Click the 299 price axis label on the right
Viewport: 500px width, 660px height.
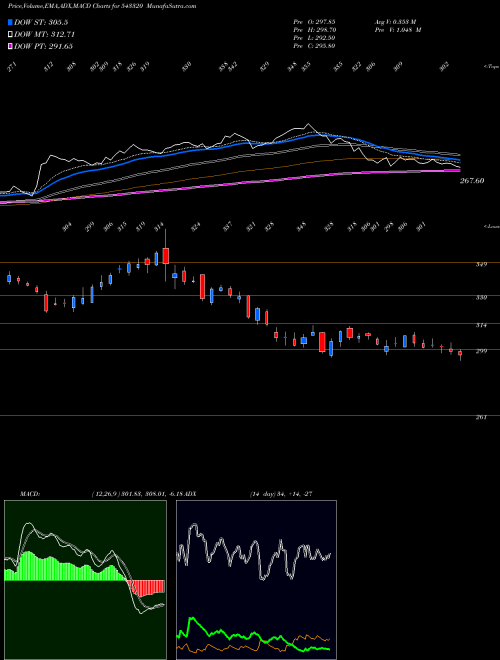(481, 351)
